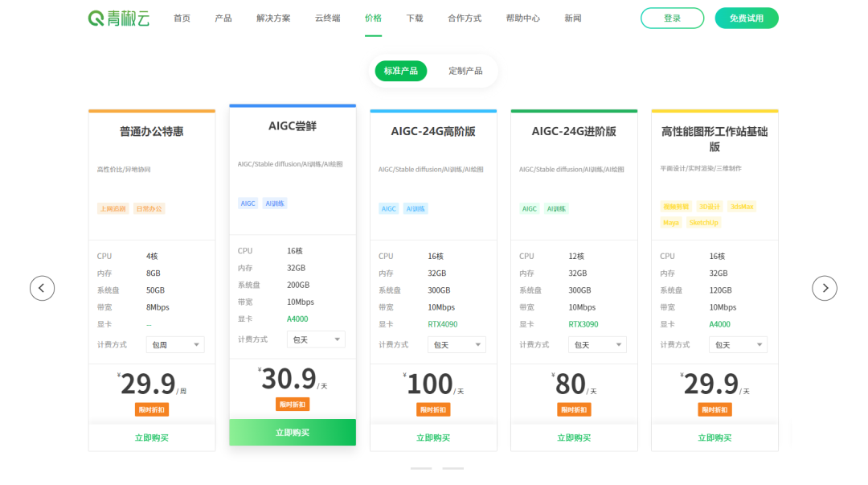This screenshot has width=868, height=485.
Task: Click RTX4090 graphics card value
Action: pyautogui.click(x=442, y=324)
